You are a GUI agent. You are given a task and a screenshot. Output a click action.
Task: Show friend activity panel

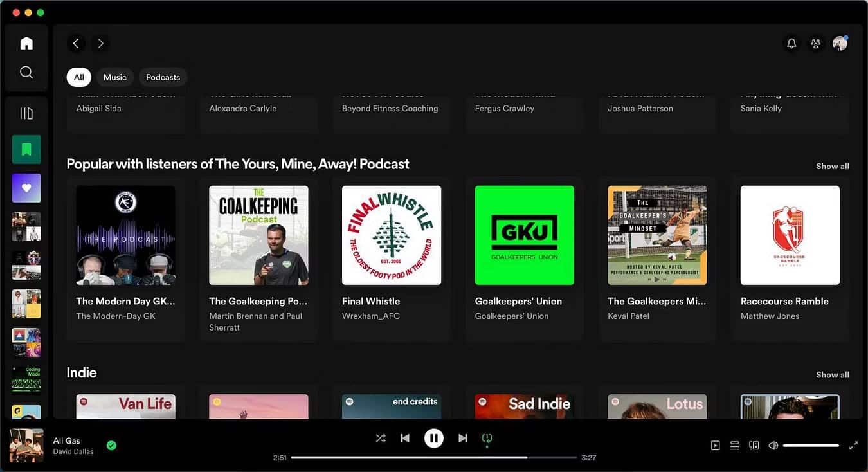tap(816, 43)
